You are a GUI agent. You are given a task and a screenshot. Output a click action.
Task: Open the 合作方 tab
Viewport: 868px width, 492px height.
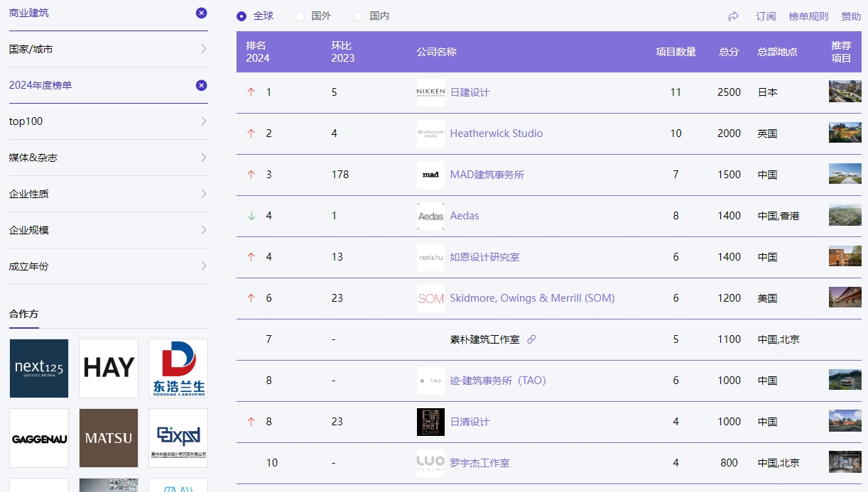coord(23,314)
